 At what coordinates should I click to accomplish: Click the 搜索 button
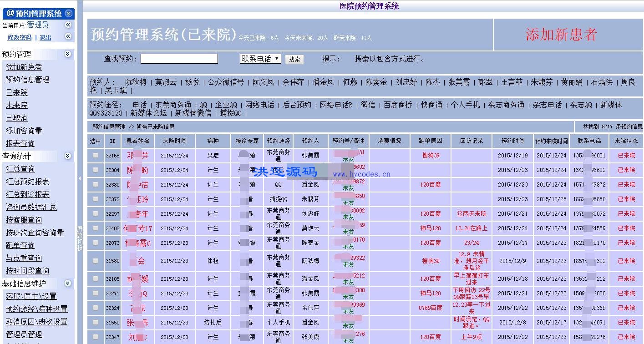[x=294, y=59]
